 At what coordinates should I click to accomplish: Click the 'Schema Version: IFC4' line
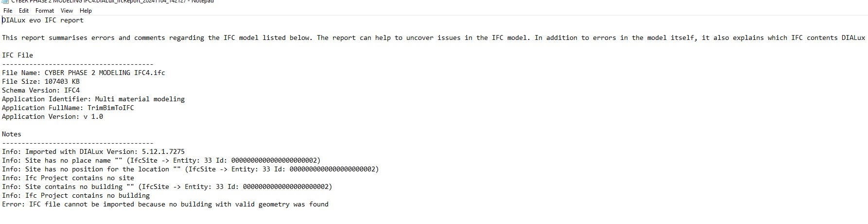click(41, 90)
